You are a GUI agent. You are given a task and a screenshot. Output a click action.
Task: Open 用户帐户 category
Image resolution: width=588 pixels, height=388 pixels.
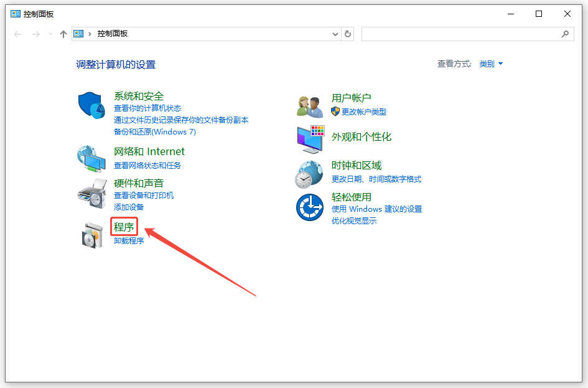(352, 98)
